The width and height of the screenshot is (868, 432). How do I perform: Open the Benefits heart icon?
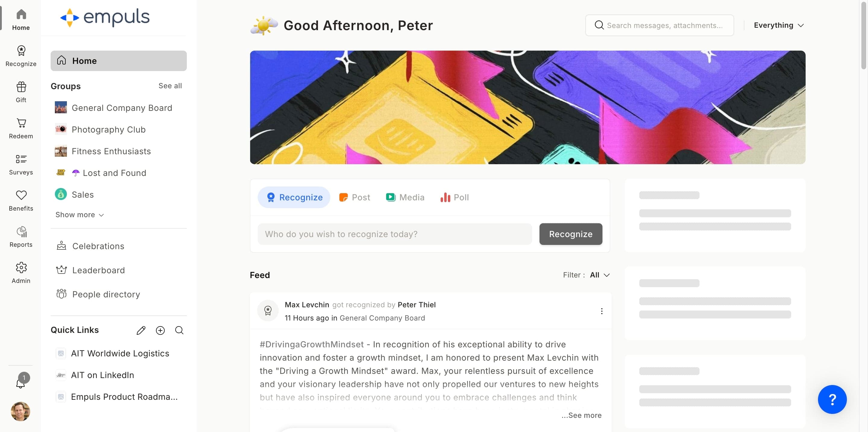[21, 195]
